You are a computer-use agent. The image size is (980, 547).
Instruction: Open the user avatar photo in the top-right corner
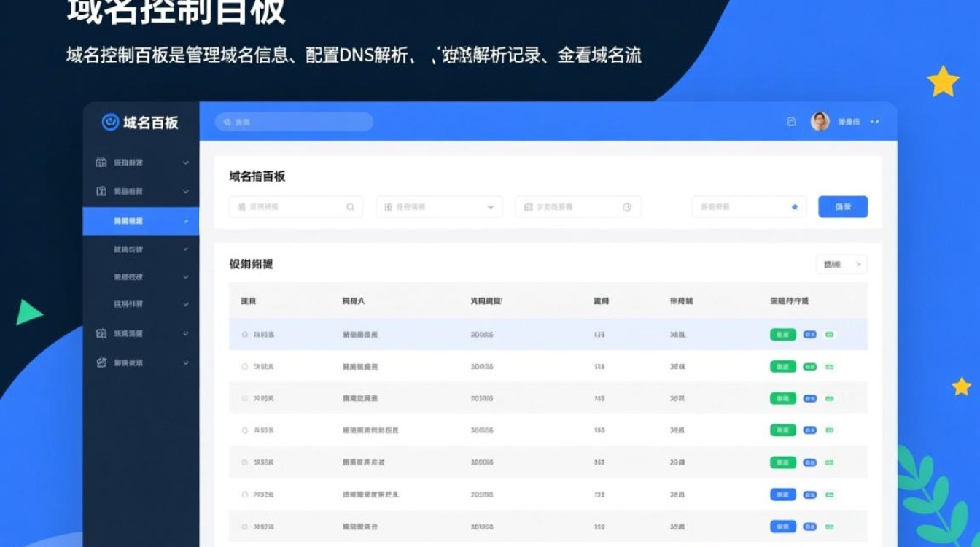[819, 122]
